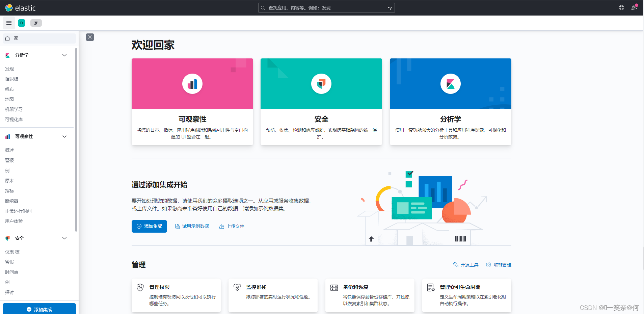This screenshot has width=644, height=314.
Task: Open 概述 under 可观察性
Action: tap(9, 150)
